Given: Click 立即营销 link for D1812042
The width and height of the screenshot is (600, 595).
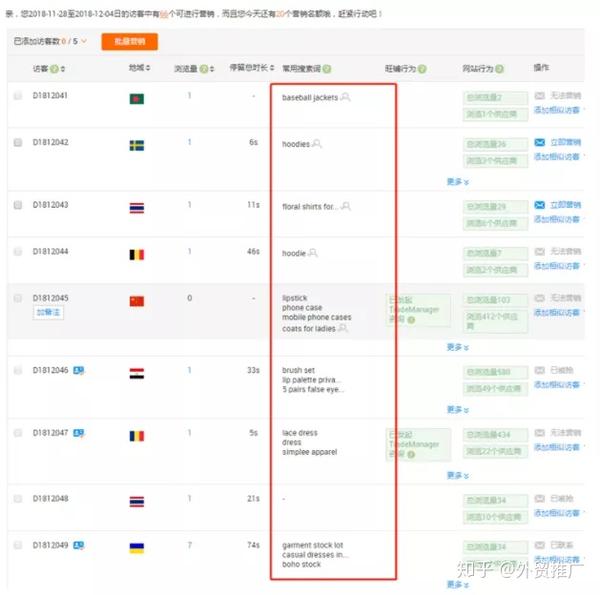Looking at the screenshot, I should pyautogui.click(x=566, y=142).
